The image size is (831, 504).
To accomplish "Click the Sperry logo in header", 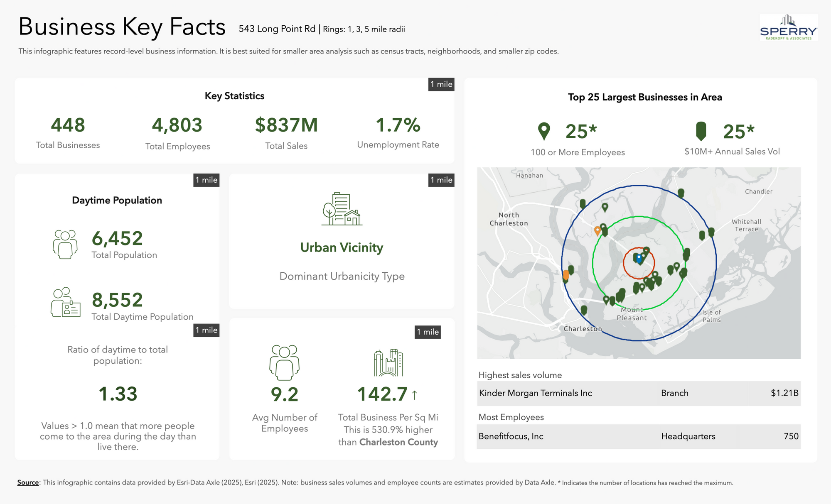I will tap(788, 27).
